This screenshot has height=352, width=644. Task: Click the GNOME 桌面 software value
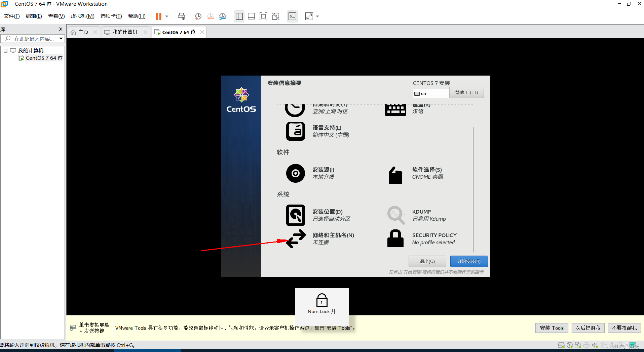(427, 177)
